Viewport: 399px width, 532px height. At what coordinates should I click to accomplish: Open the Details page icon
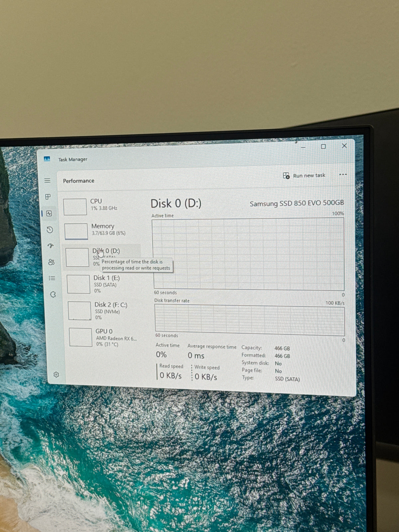[52, 278]
